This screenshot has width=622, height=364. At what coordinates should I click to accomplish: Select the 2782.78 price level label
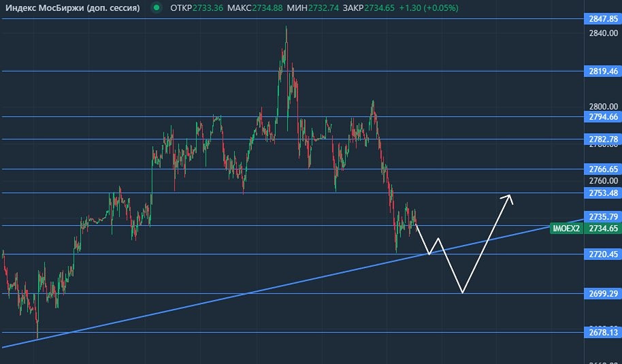coord(603,139)
